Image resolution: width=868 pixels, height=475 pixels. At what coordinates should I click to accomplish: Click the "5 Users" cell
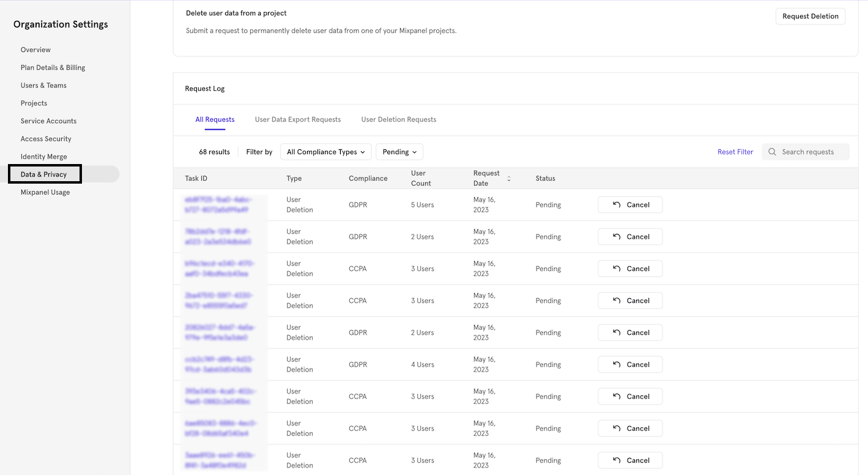[x=423, y=205]
